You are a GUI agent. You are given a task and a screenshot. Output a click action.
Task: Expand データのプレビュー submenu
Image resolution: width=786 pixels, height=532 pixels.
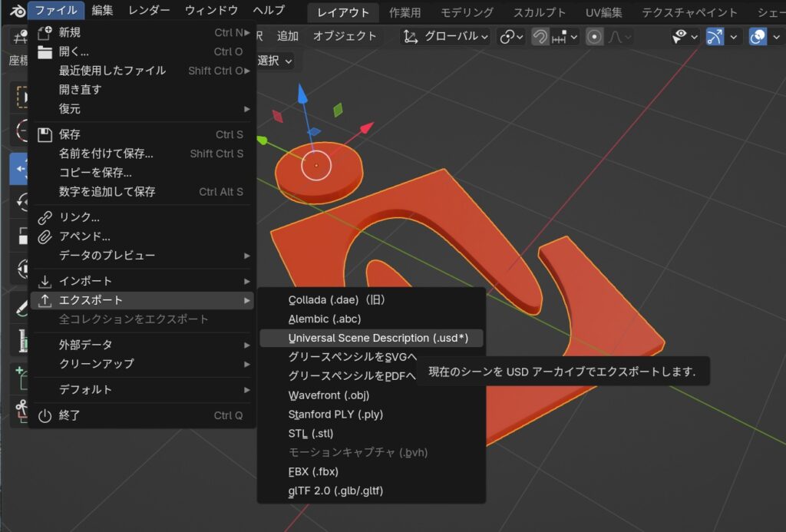[142, 255]
